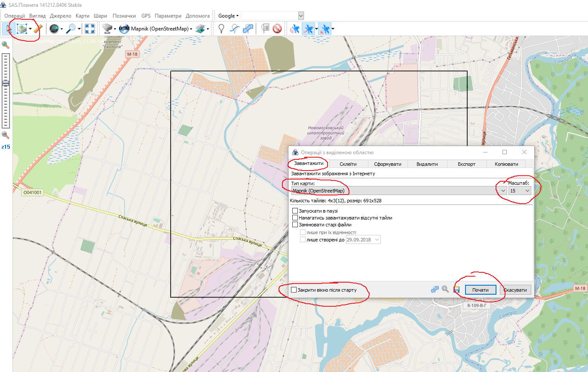Click the save selection floppy icon
Screen dimensions: 588x372
456,290
